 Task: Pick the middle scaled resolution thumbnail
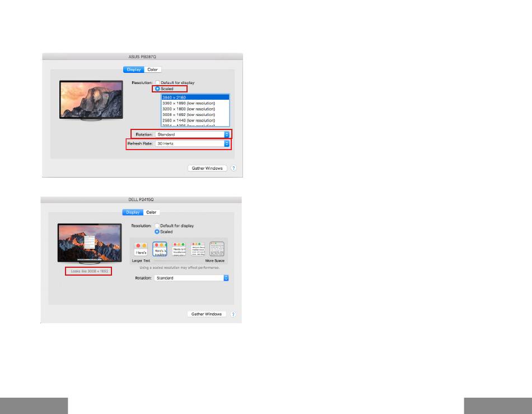click(x=179, y=249)
